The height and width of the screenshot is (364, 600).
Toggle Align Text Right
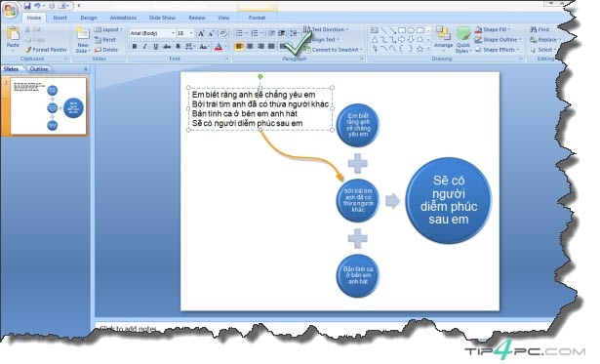pyautogui.click(x=260, y=46)
